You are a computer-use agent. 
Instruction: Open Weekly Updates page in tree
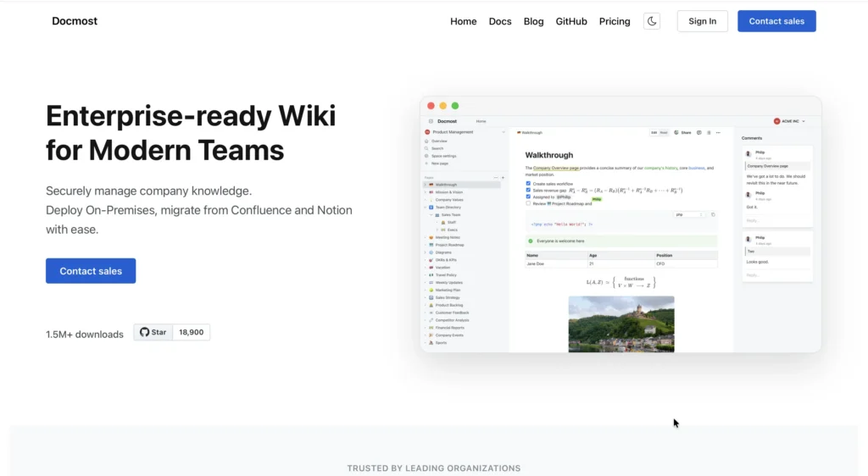point(449,283)
